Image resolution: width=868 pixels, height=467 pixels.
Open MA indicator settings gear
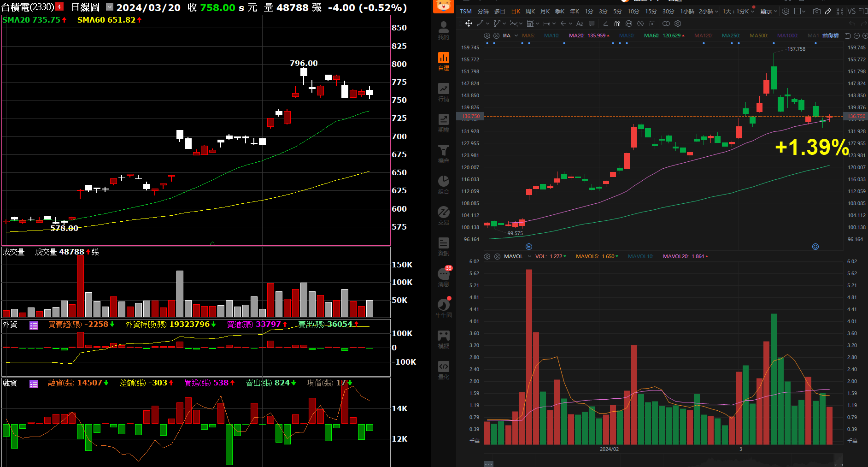[x=487, y=36]
